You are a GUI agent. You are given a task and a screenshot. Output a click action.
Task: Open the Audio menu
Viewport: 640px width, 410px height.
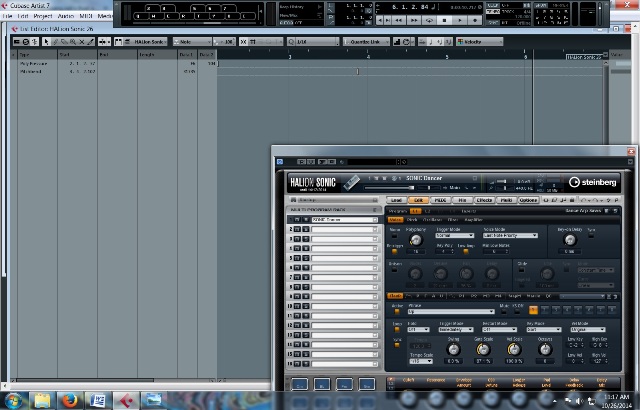[65, 16]
